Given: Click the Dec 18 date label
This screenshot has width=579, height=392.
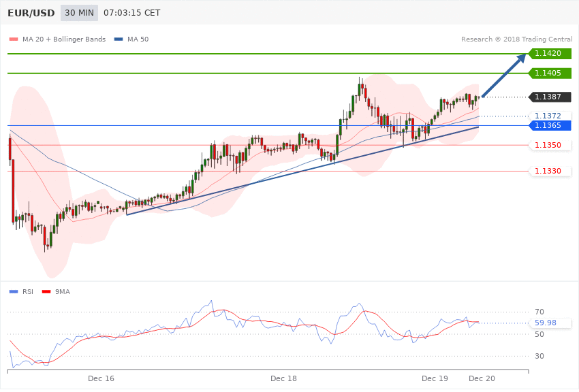Looking at the screenshot, I should pos(283,378).
